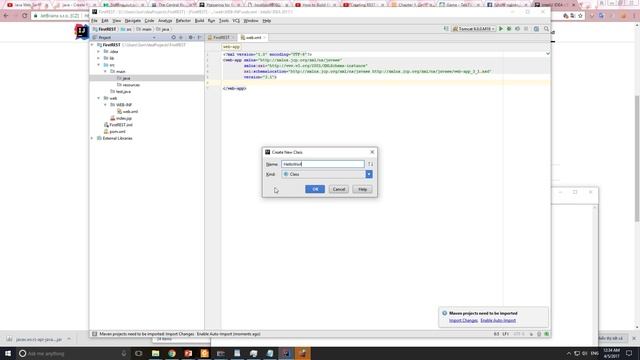This screenshot has width=640, height=360.
Task: Click Windows Start button
Action: [x=8, y=353]
